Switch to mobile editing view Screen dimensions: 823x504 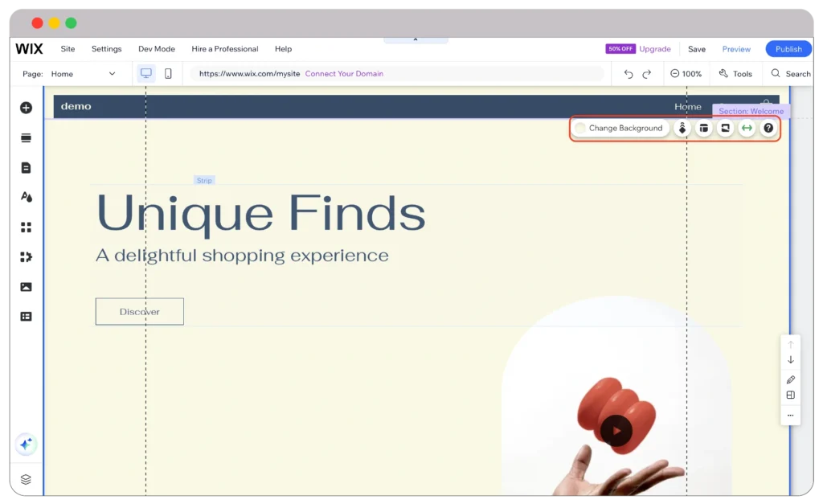click(169, 73)
